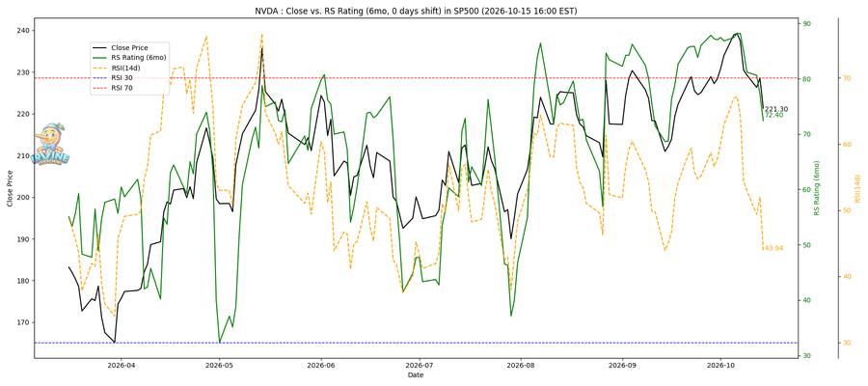868x386 pixels.
Task: Click the 2026-06 x-axis tick label
Action: (323, 366)
